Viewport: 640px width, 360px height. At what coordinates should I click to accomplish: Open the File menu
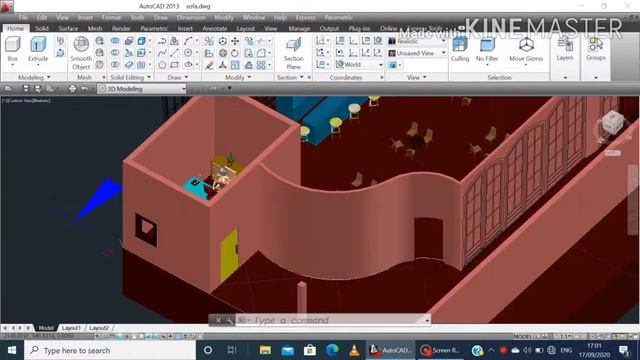23,18
